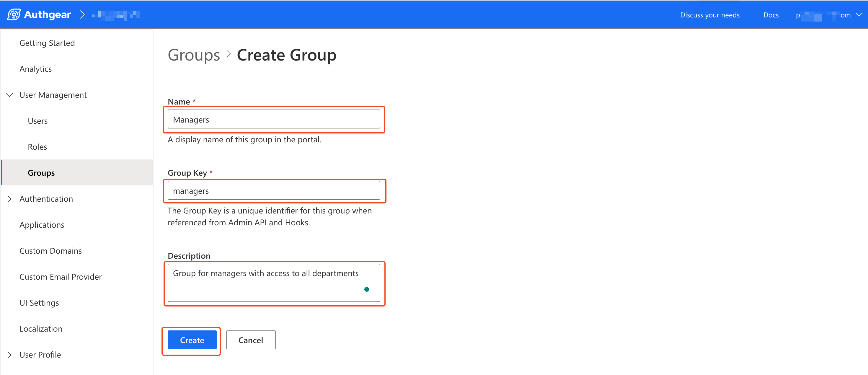
Task: Click the Create button
Action: tap(192, 340)
